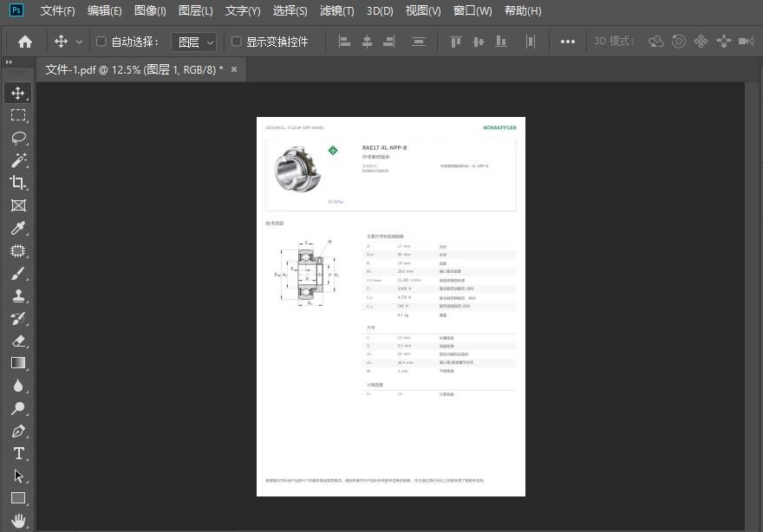Select the Crop tool
This screenshot has height=532, width=763.
click(18, 183)
